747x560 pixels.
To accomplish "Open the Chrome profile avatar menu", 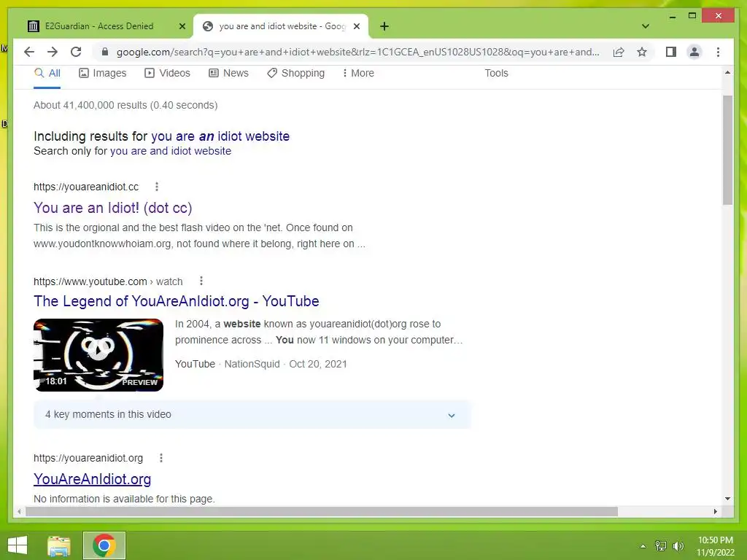I will coord(694,52).
